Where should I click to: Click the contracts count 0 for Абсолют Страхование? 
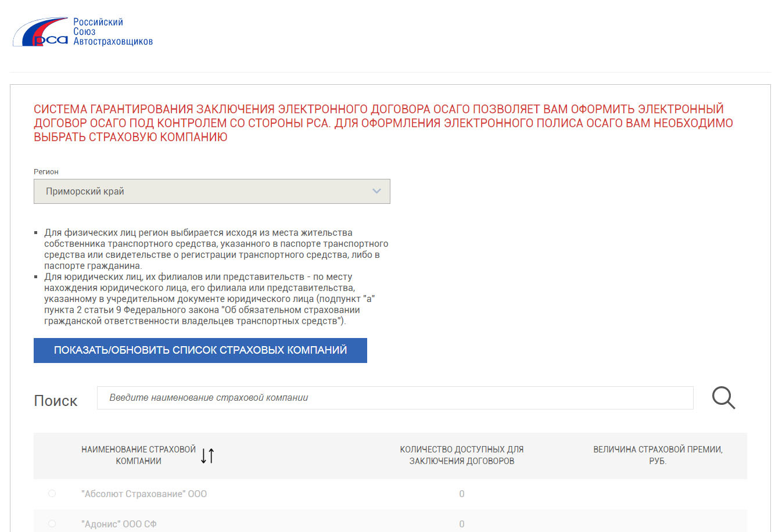(x=462, y=494)
